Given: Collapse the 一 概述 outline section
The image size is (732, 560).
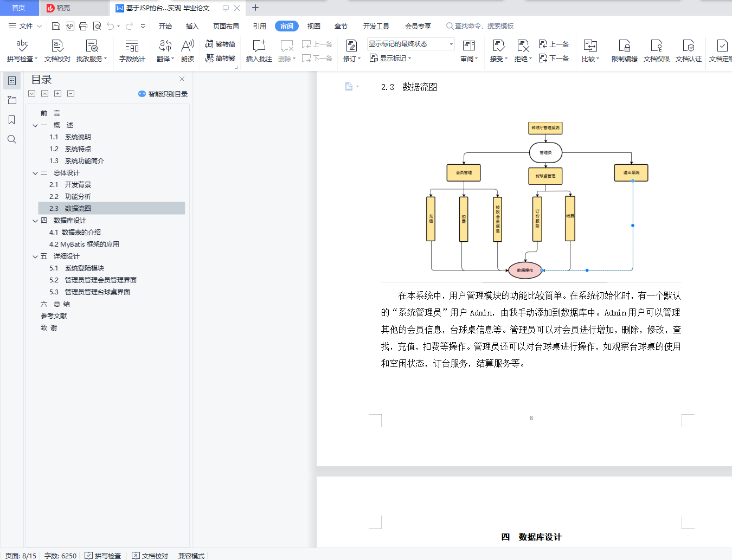Looking at the screenshot, I should click(35, 125).
